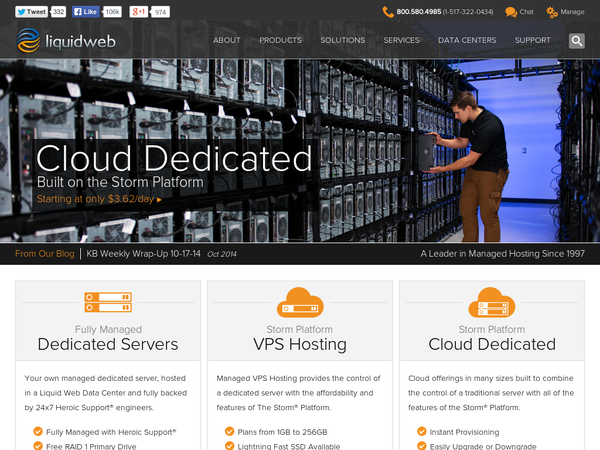The image size is (600, 450).
Task: Click Instant Provisioning text
Action: 464,432
